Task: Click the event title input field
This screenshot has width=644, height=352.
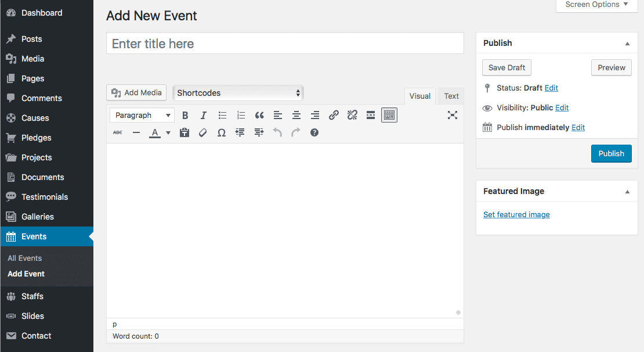Action: (285, 44)
